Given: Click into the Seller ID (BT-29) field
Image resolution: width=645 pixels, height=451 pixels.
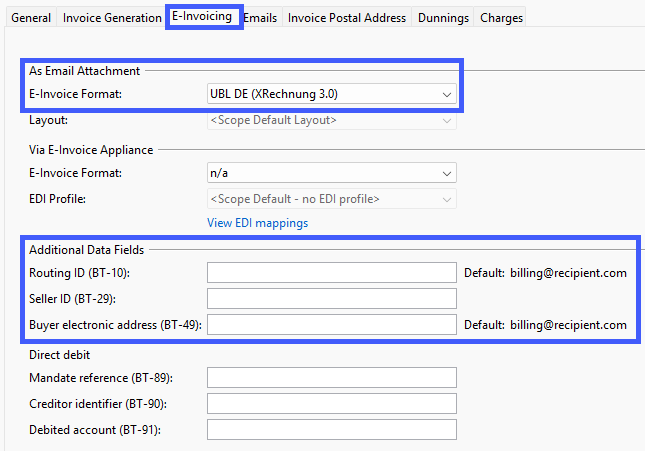Looking at the screenshot, I should [x=331, y=299].
